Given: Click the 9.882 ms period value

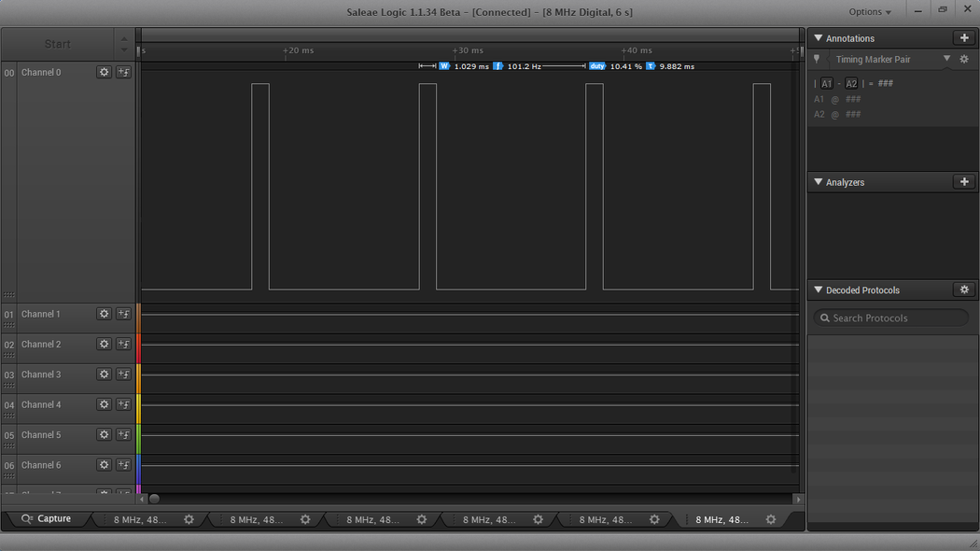Looking at the screenshot, I should click(677, 66).
